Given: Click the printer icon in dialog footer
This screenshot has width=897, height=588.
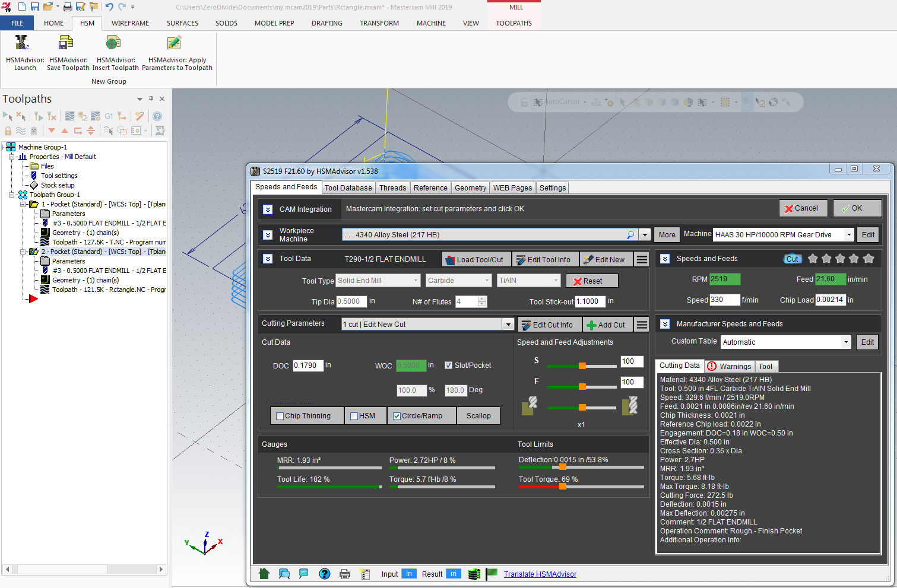Looking at the screenshot, I should (x=345, y=574).
